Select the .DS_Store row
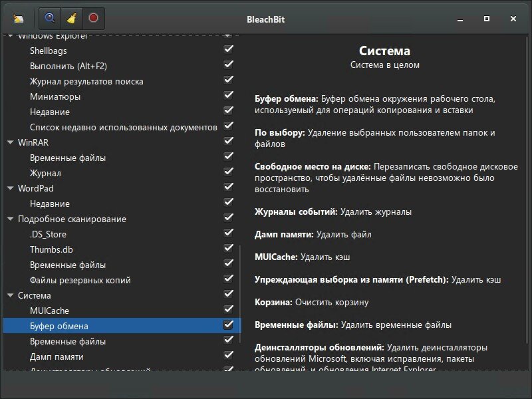 point(122,234)
